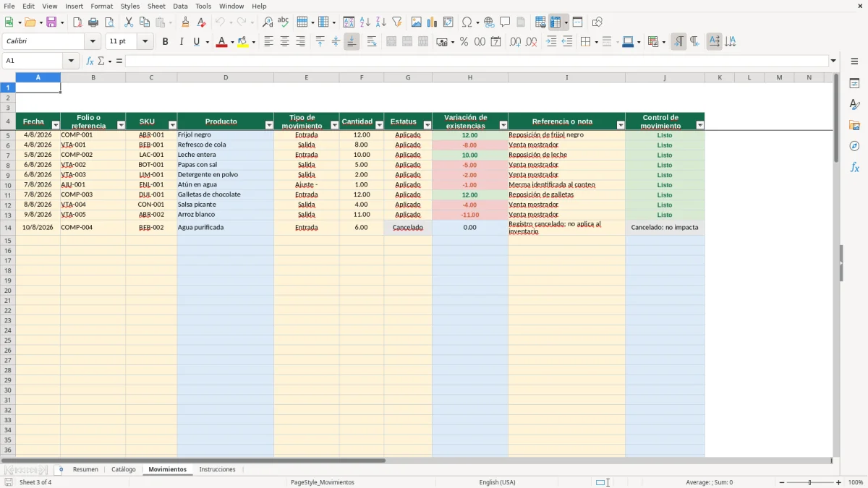Click the Print icon
868x488 pixels.
[93, 22]
